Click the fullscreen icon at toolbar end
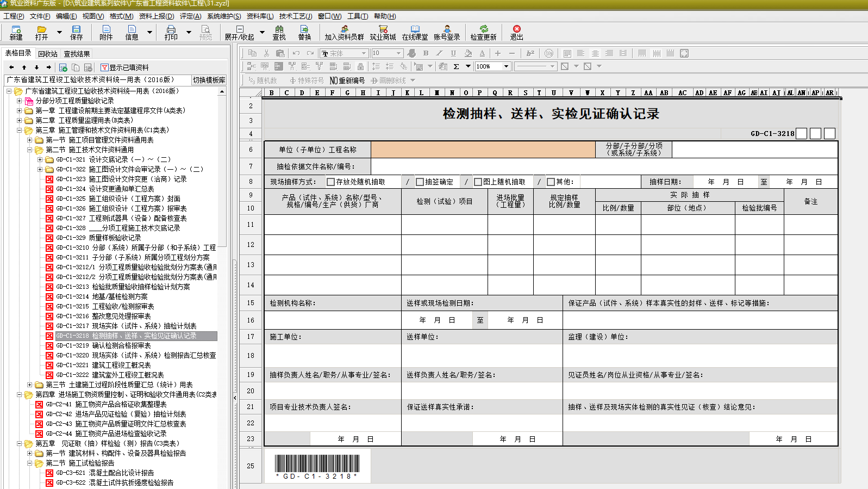Screen dimensions: 868x489 click(x=684, y=53)
